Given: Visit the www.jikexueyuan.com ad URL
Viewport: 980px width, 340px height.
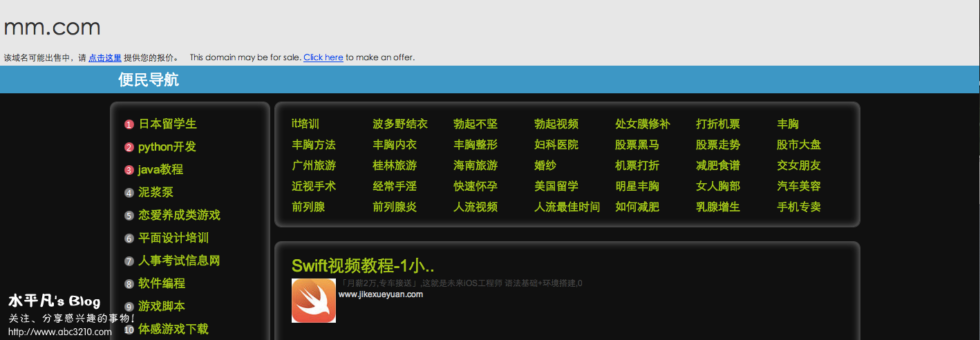Looking at the screenshot, I should click(380, 294).
